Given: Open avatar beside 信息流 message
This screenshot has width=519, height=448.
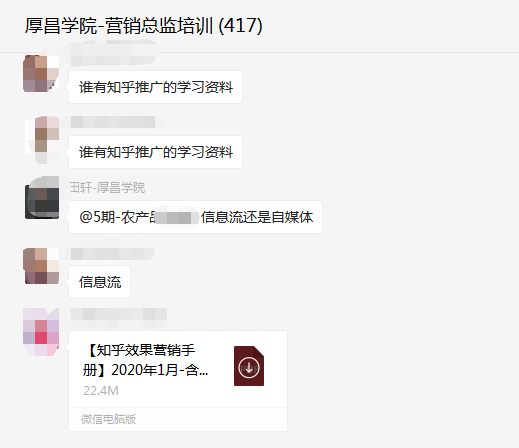Looking at the screenshot, I should (x=41, y=266).
